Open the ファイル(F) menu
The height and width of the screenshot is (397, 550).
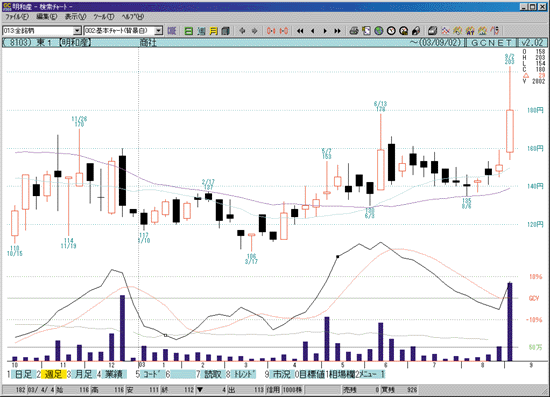(x=16, y=16)
